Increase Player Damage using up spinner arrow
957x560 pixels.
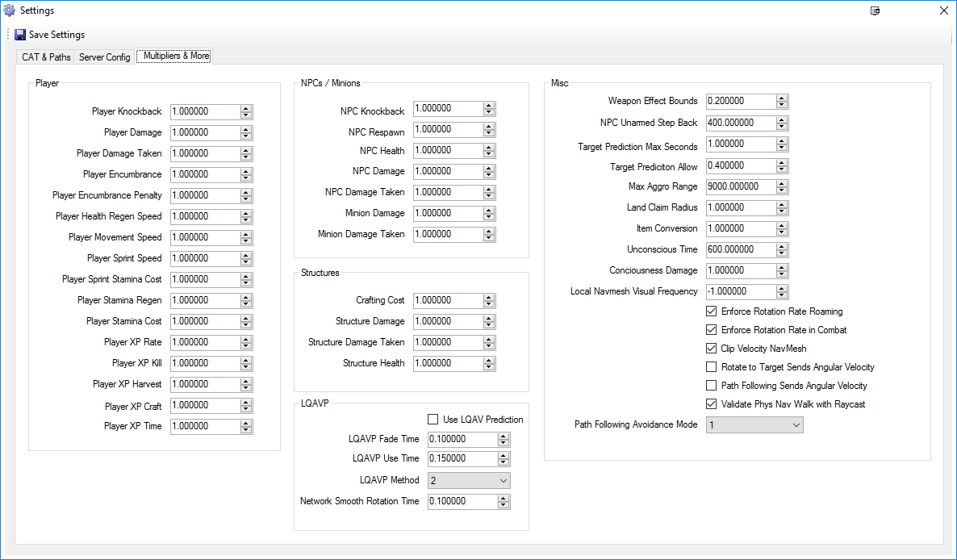coord(246,129)
